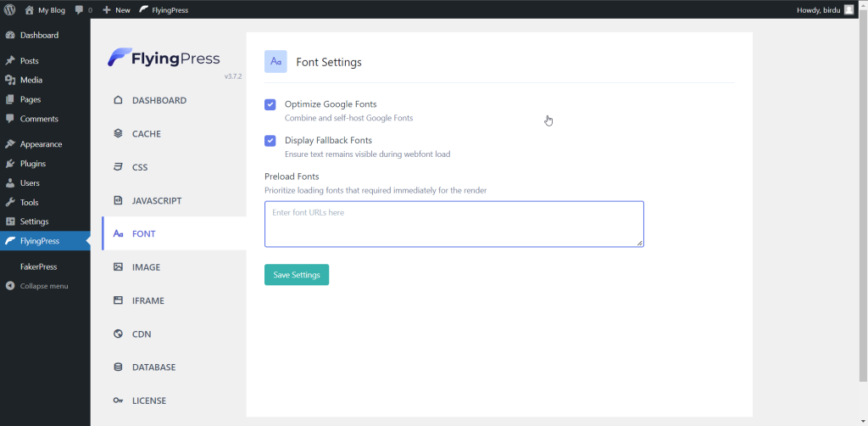The image size is (868, 426).
Task: Open My Blog home link
Action: click(45, 10)
